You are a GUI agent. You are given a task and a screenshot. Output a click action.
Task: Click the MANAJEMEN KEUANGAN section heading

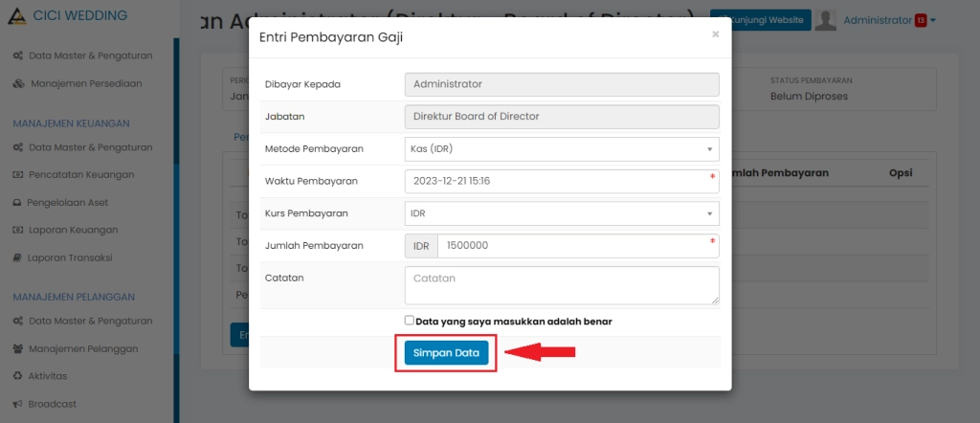(71, 123)
